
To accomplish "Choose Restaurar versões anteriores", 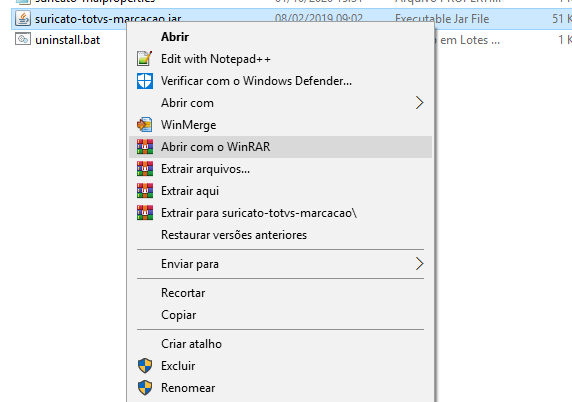I will pyautogui.click(x=234, y=235).
